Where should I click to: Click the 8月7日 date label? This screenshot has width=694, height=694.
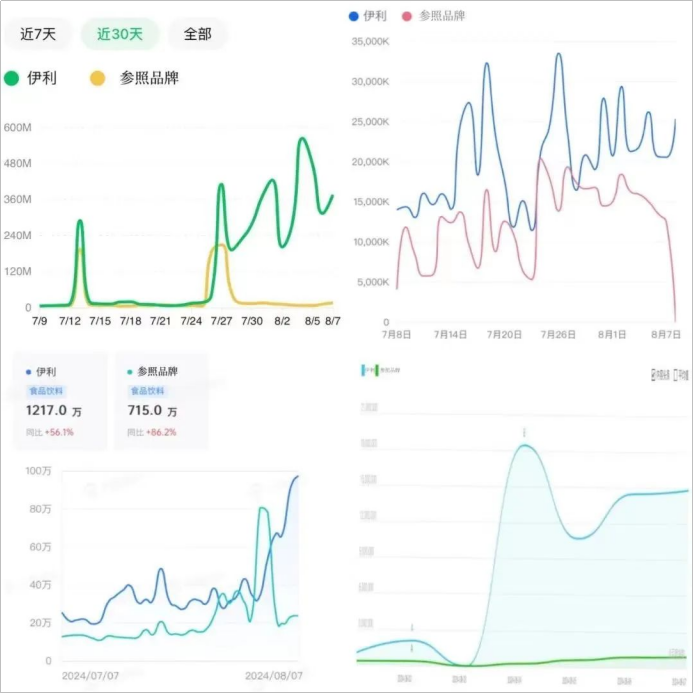tap(666, 334)
